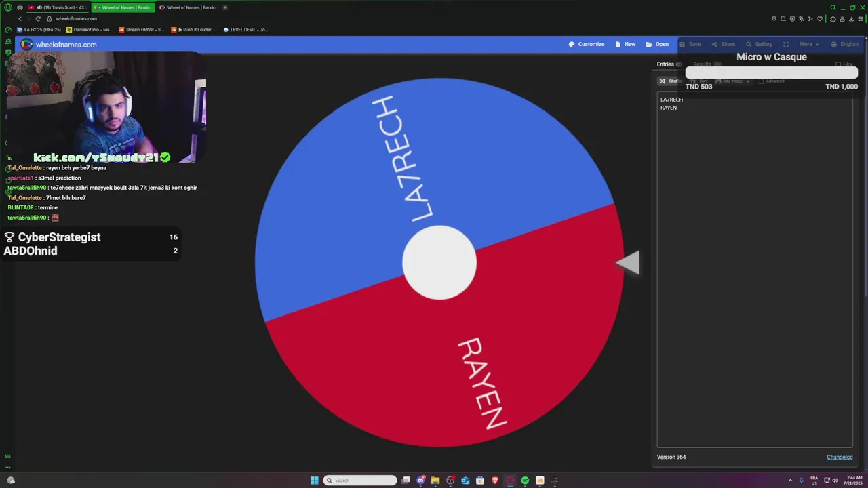868x488 pixels.
Task: Click the Micro w Casque progress bar
Action: [772, 73]
